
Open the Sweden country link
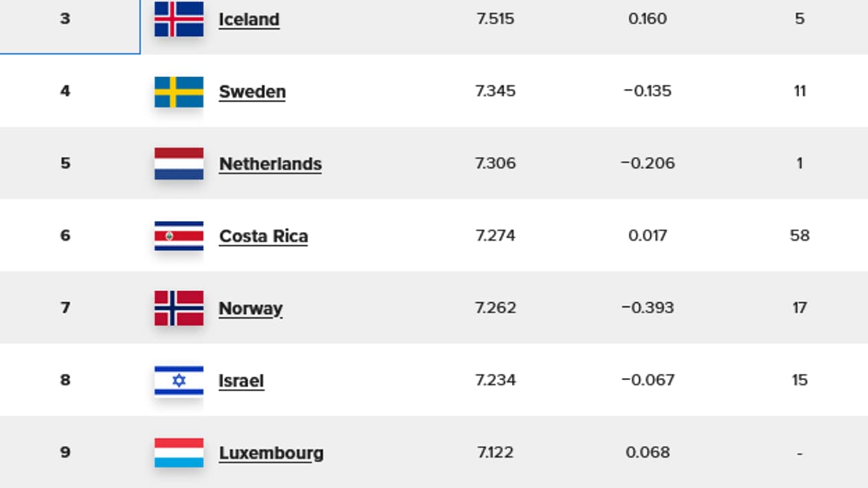coord(252,91)
